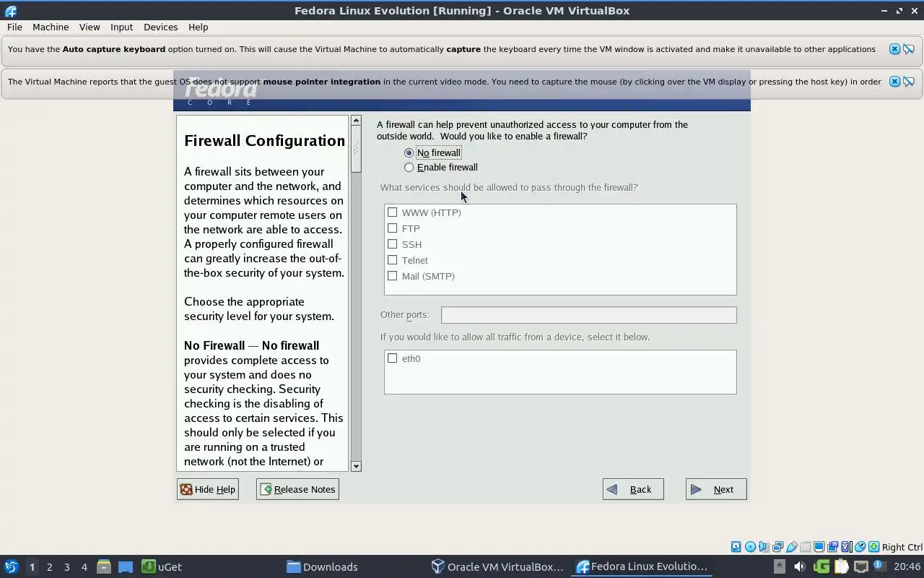Click the green uGet tray icon
The image size is (924, 578).
click(x=821, y=566)
